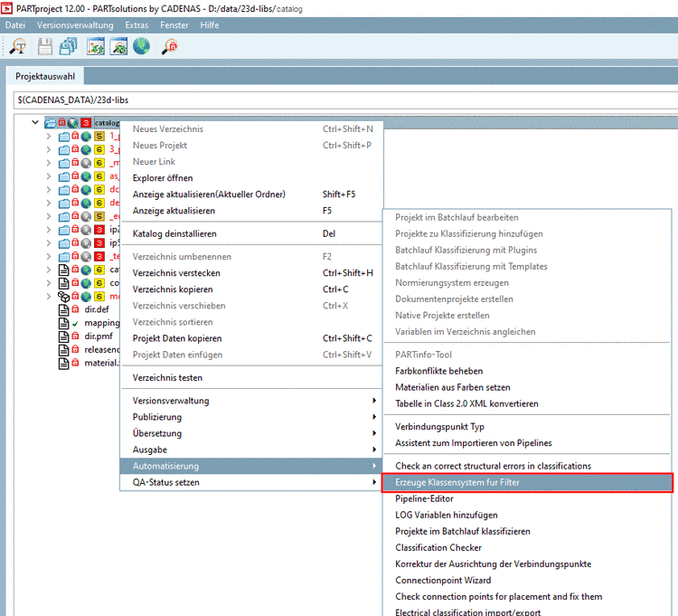The image size is (678, 616).
Task: Open the Übersetzung submenu
Action: tap(251, 433)
